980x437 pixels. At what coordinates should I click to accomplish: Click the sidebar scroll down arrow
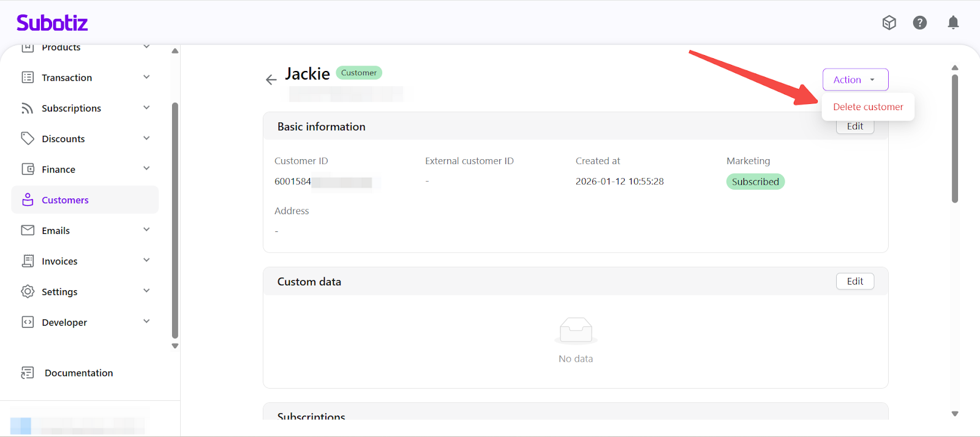[x=175, y=346]
